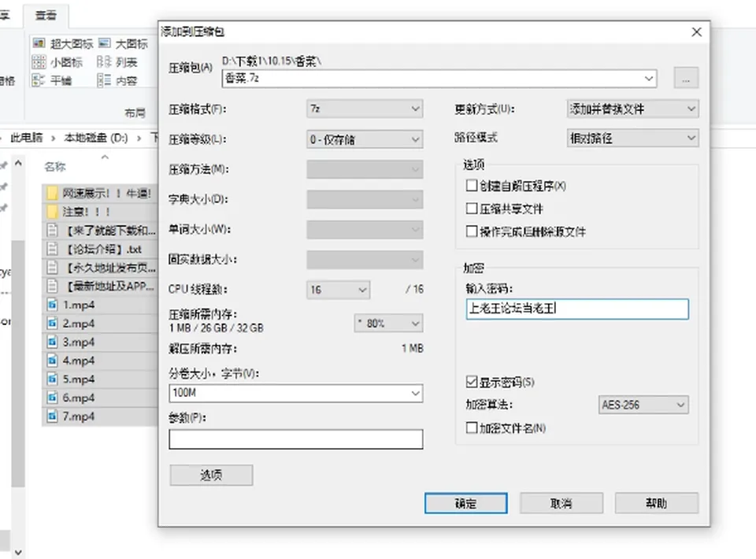Sort files by the 名称 column header
756x559 pixels.
coord(55,167)
